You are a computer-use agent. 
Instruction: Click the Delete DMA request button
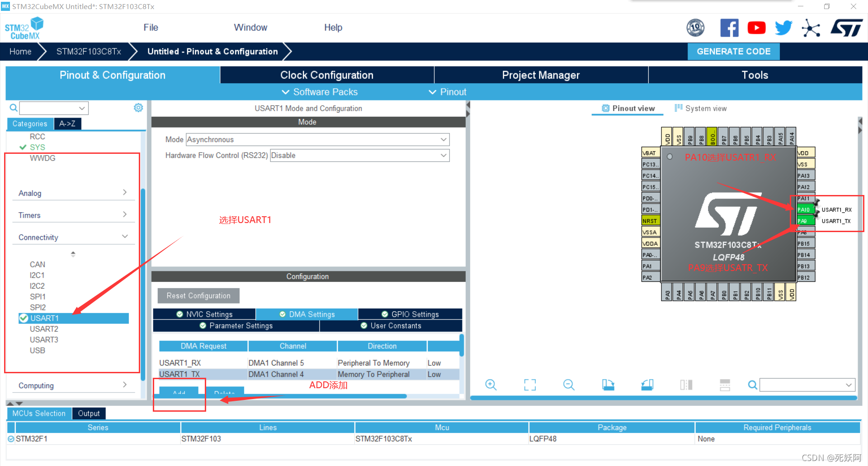click(225, 392)
